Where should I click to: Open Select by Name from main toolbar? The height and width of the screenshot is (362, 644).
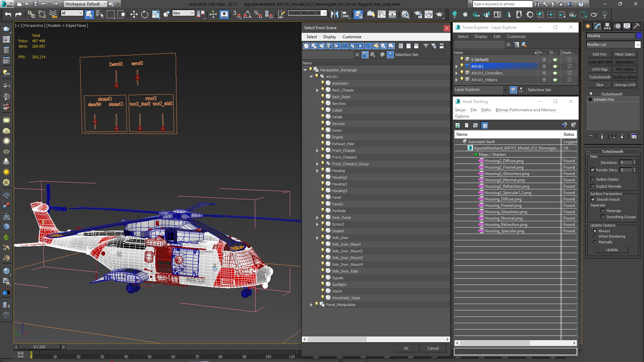(x=100, y=14)
